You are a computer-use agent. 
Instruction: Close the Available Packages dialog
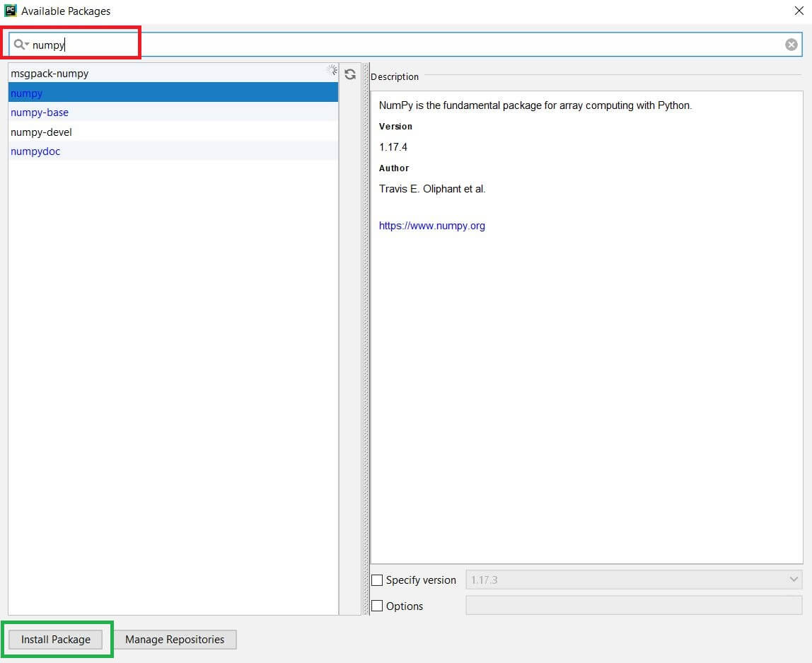tap(799, 11)
